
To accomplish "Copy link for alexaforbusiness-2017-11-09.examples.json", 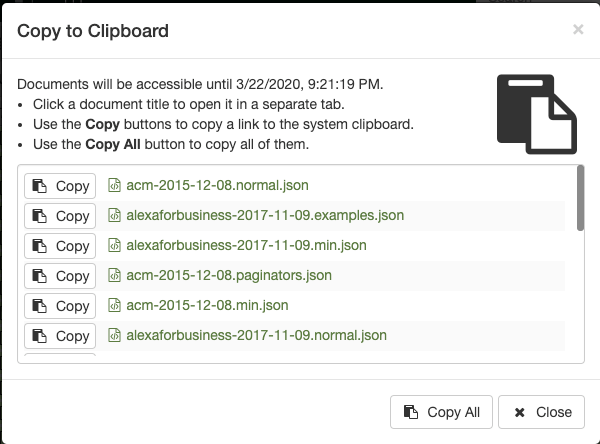I will [60, 216].
